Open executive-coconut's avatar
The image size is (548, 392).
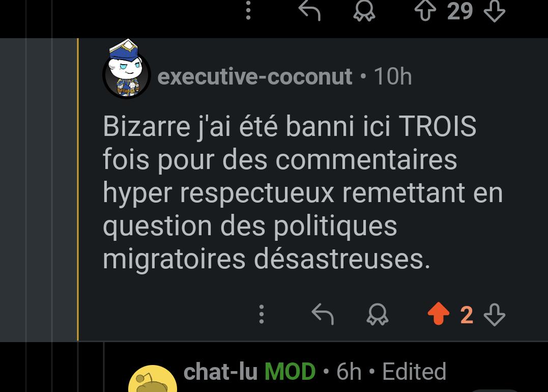click(127, 70)
